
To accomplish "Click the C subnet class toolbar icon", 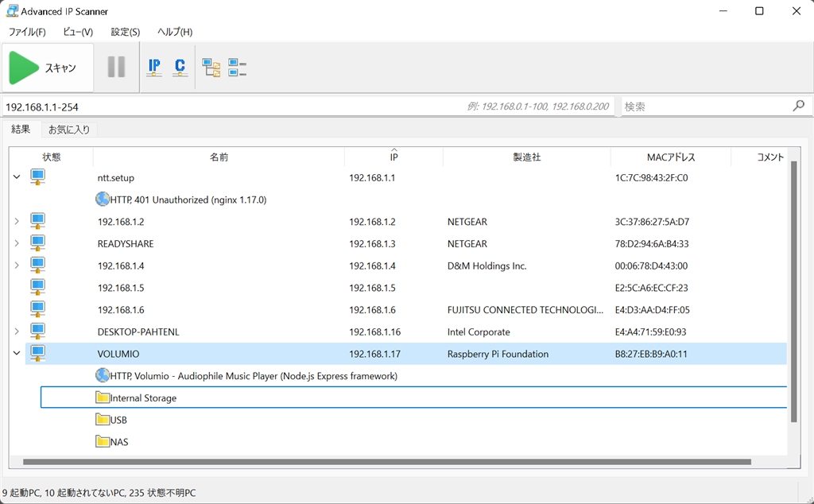I will point(180,68).
